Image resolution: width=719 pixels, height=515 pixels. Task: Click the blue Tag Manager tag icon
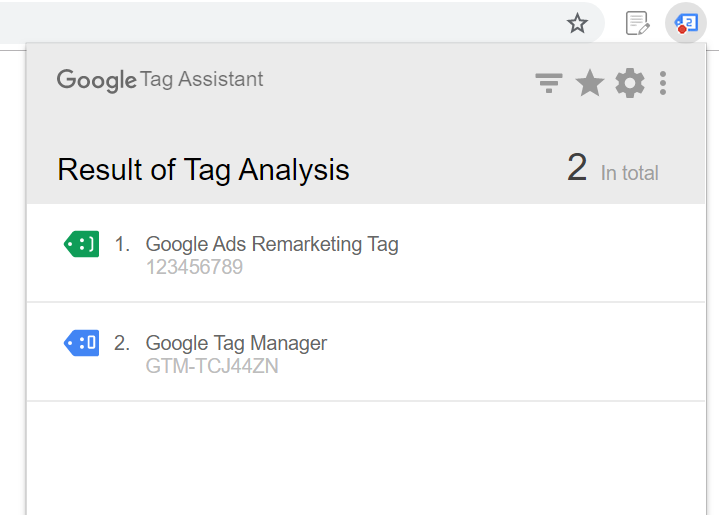pos(81,343)
